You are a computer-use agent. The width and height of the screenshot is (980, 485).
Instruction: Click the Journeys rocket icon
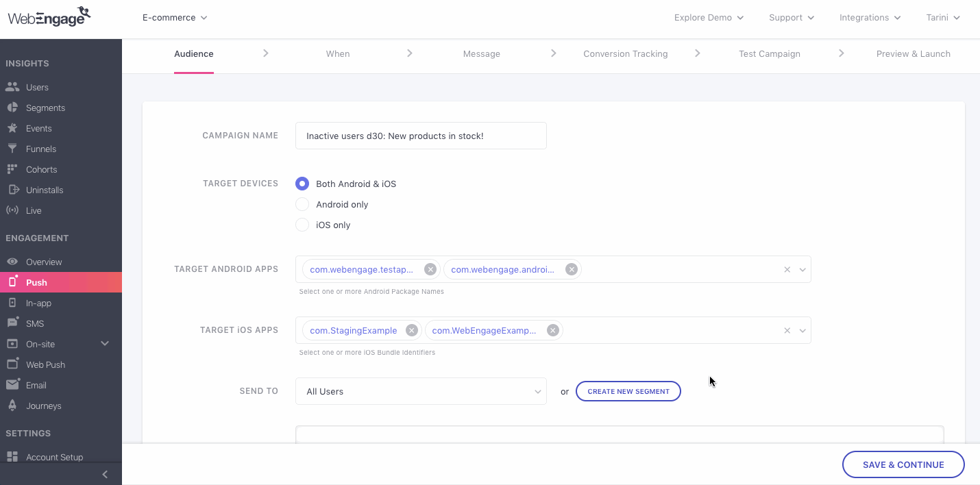tap(12, 406)
